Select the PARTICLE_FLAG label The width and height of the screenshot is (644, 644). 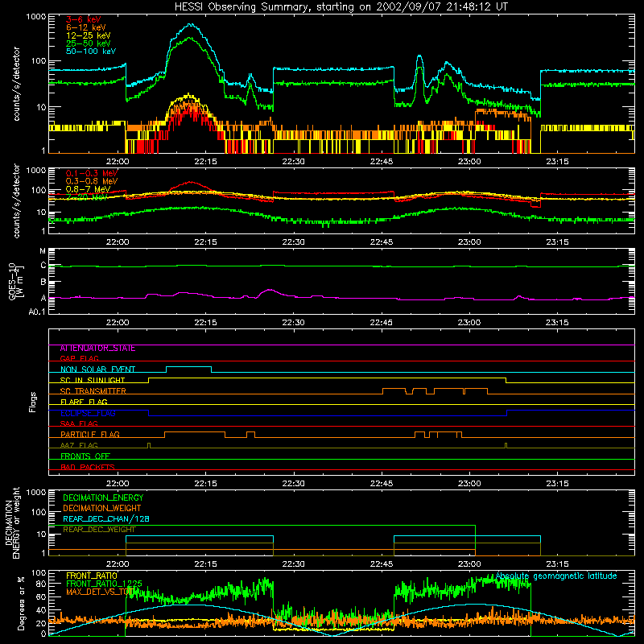point(90,435)
